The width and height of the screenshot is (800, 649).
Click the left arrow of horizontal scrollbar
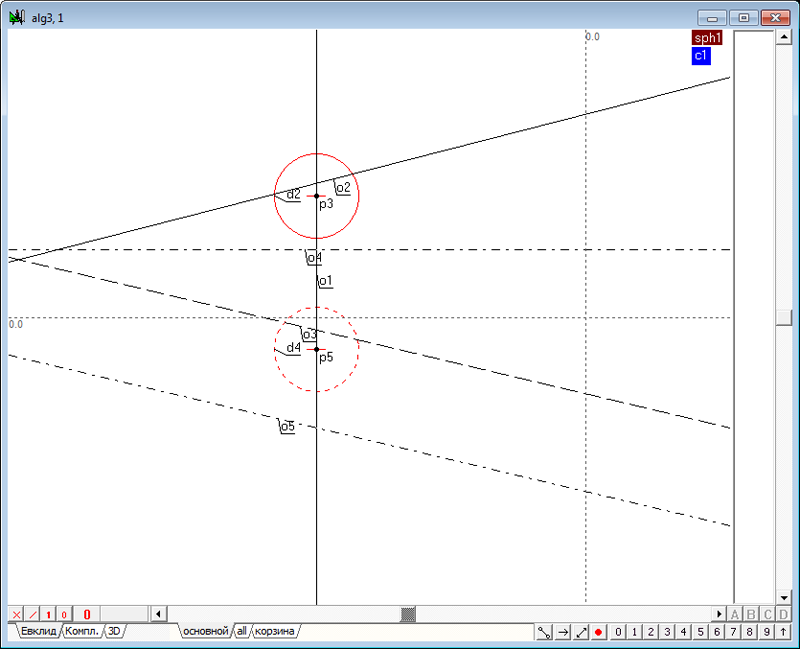pos(158,614)
